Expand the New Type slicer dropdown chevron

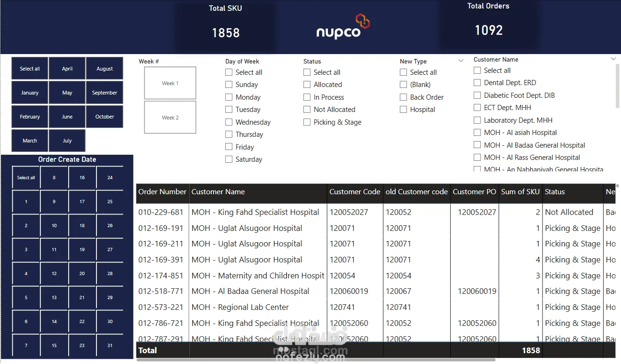tap(461, 61)
